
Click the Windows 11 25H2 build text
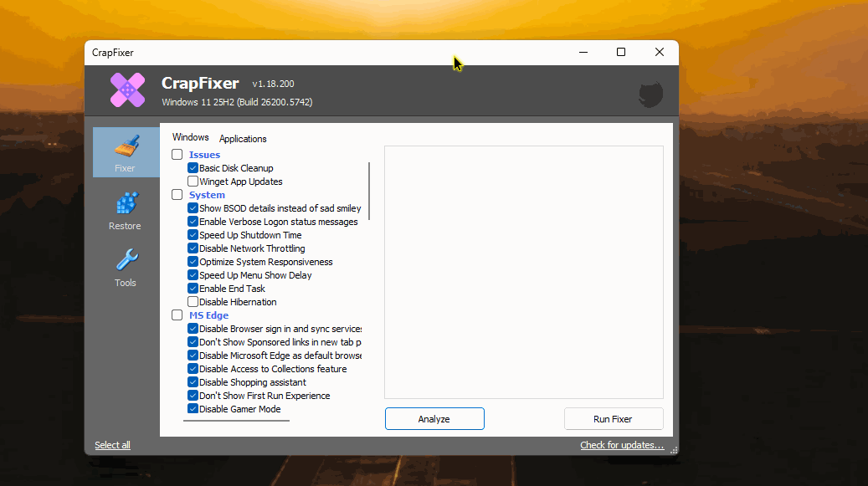(237, 102)
